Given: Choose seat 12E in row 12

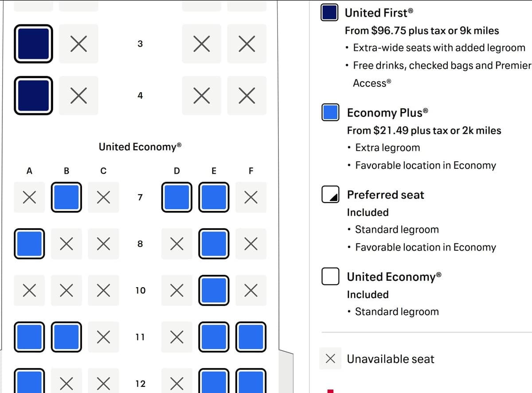Looking at the screenshot, I should tap(214, 381).
